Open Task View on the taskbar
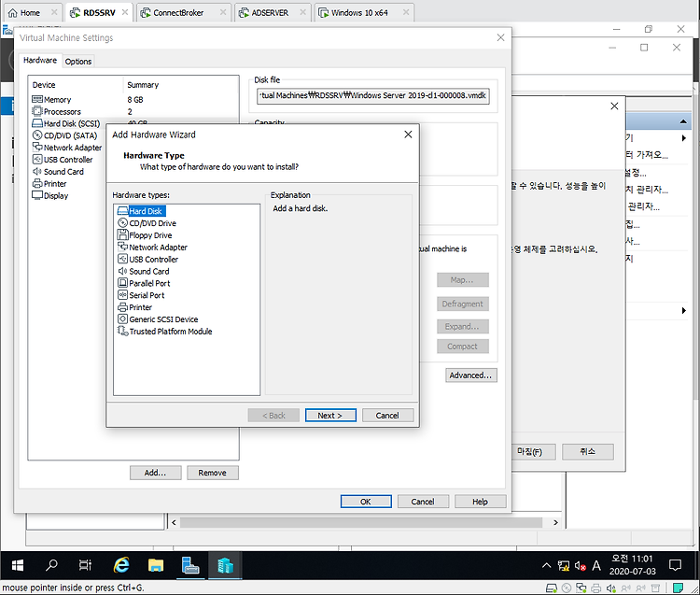The height and width of the screenshot is (595, 700). click(x=85, y=565)
